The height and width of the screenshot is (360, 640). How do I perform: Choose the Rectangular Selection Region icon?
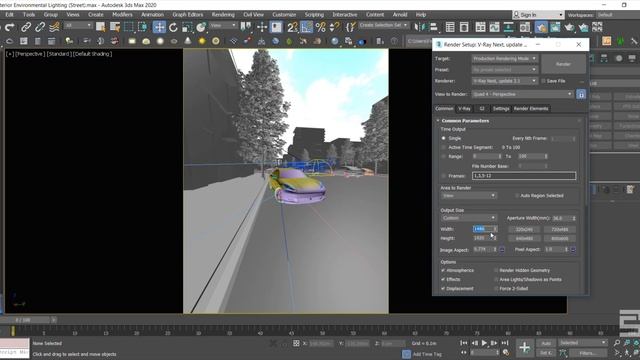point(129,27)
